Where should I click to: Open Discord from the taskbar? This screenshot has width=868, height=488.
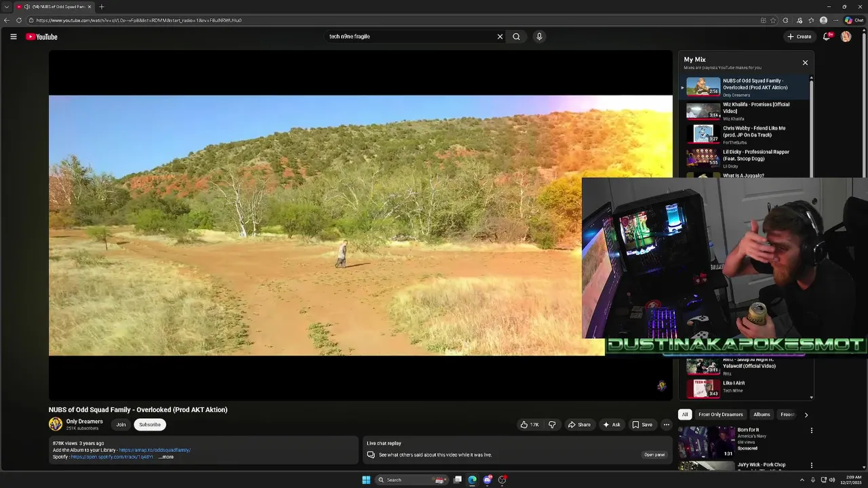(488, 480)
